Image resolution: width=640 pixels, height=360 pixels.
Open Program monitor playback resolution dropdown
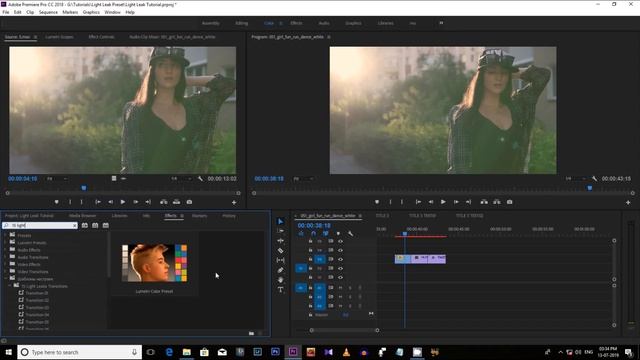pyautogui.click(x=576, y=179)
